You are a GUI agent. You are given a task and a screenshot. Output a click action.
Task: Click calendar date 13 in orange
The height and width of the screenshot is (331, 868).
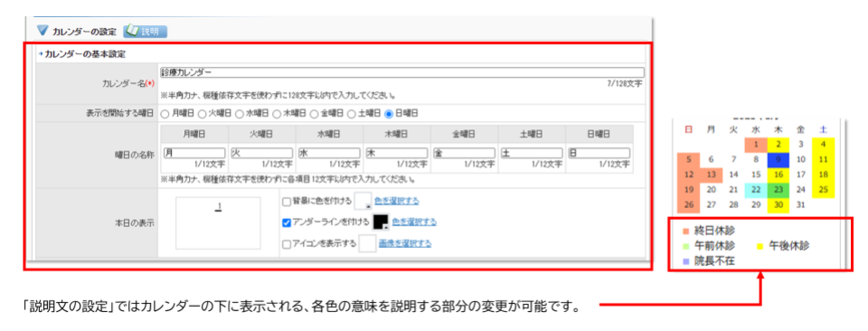711,175
